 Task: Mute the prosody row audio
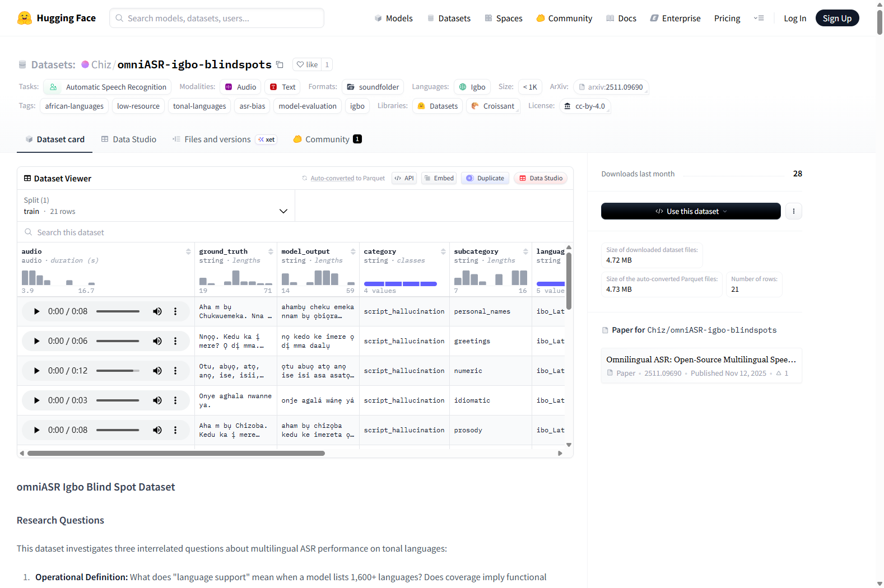pyautogui.click(x=157, y=430)
